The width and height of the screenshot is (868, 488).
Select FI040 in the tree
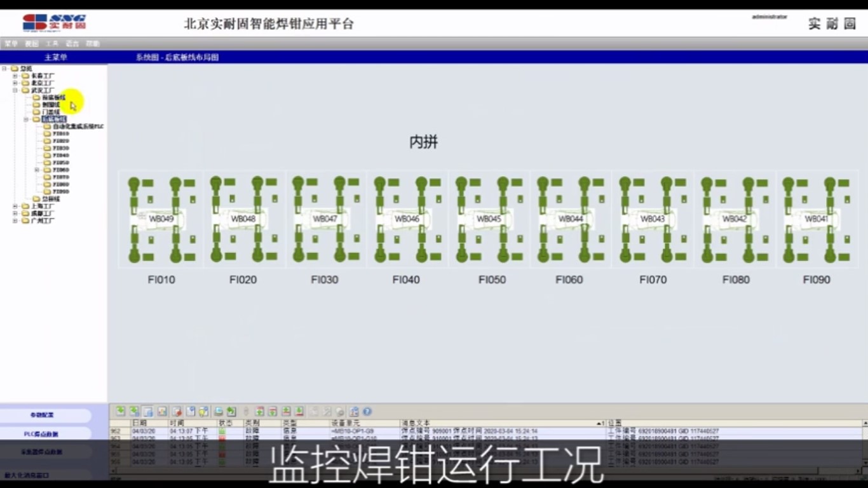coord(61,155)
